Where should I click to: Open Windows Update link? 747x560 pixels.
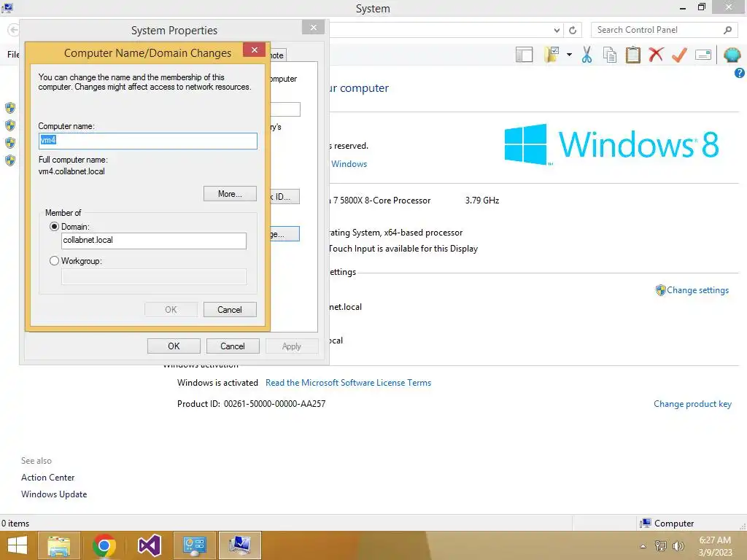54,494
